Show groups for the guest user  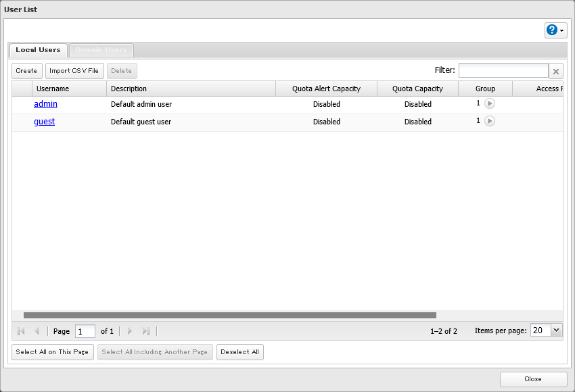(490, 121)
